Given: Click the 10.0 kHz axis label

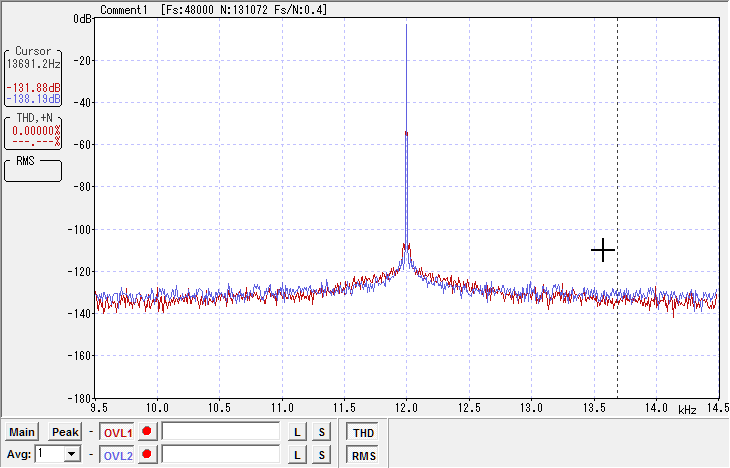Looking at the screenshot, I should (157, 408).
